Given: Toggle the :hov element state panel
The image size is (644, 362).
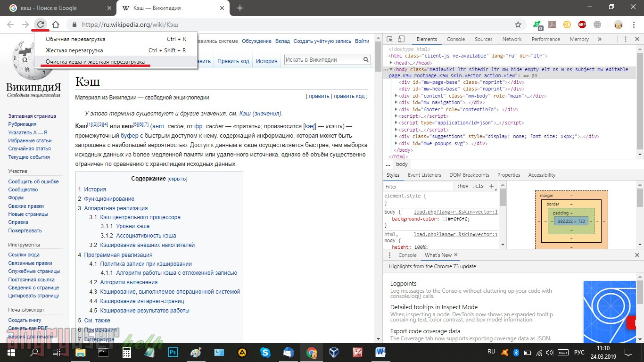Looking at the screenshot, I should pyautogui.click(x=462, y=186).
